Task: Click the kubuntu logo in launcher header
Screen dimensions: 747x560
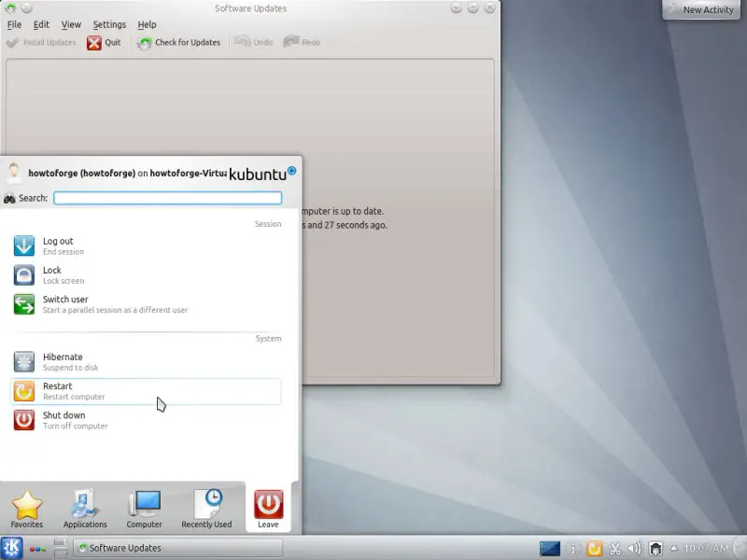Action: click(262, 174)
